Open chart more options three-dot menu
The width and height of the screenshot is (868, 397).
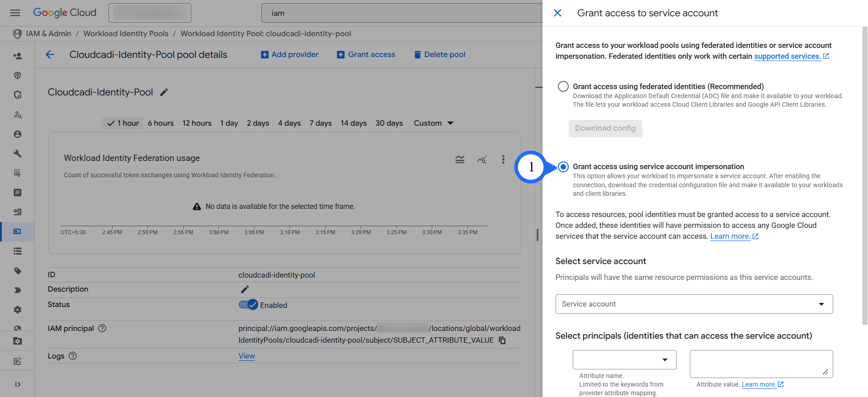pos(503,159)
